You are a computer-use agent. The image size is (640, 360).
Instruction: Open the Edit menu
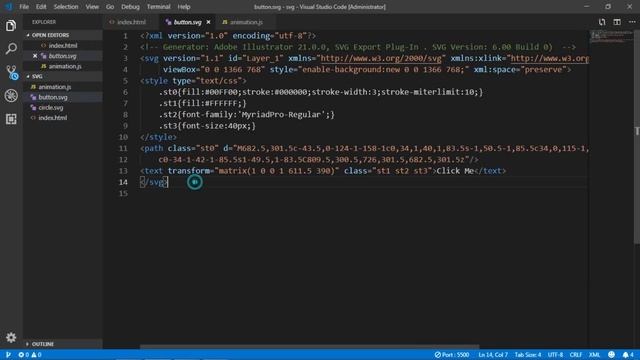41,7
